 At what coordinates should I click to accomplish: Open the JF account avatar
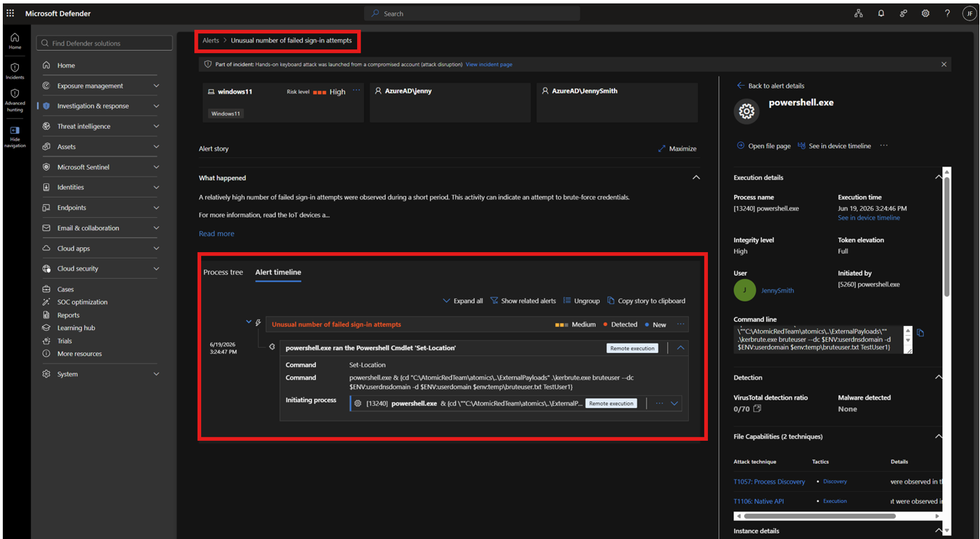[969, 13]
